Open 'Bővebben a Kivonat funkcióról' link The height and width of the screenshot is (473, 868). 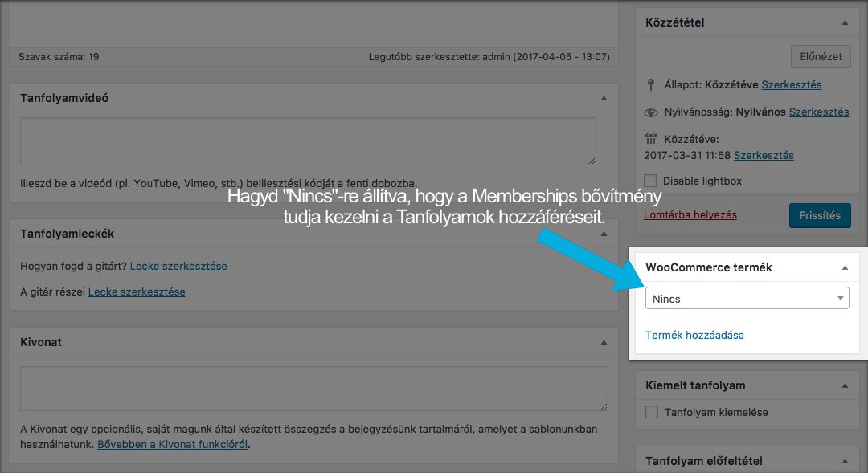click(172, 444)
